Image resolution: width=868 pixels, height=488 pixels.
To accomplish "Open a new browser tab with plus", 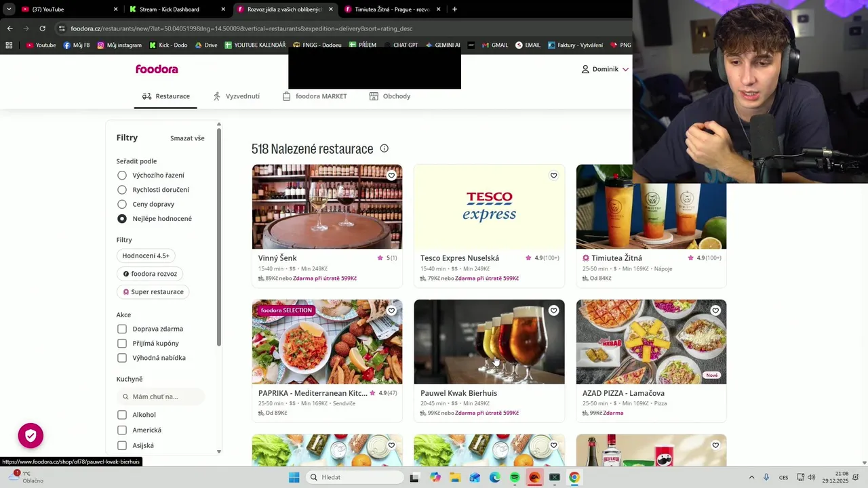I will pos(454,9).
